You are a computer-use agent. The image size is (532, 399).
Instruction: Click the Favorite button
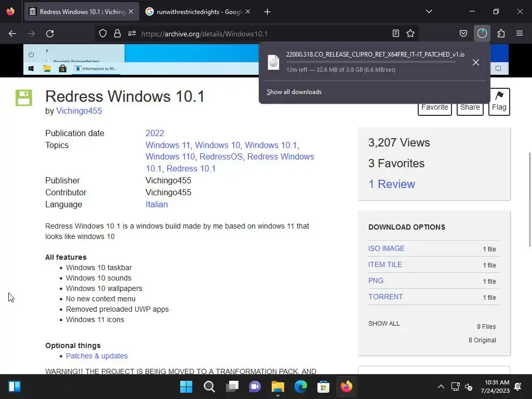pos(435,108)
